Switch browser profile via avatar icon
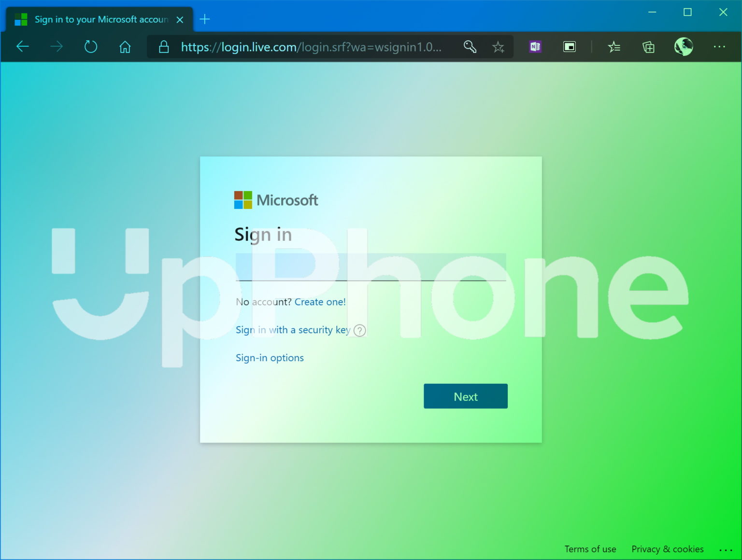 [x=683, y=46]
